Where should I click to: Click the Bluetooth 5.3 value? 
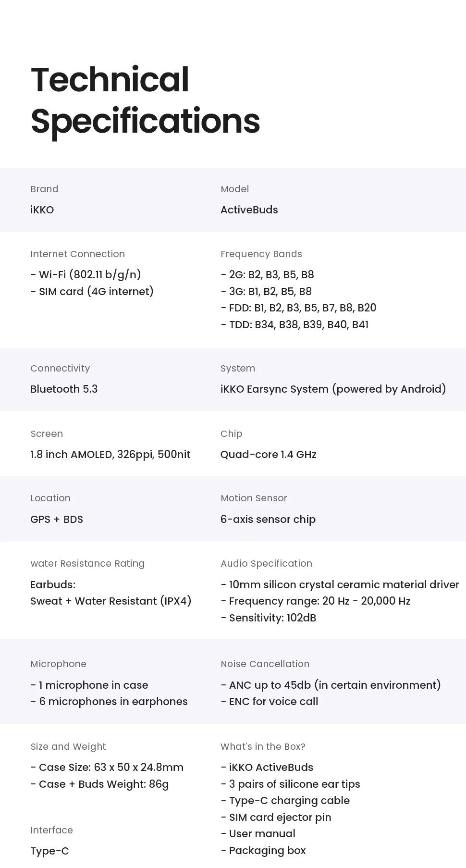(x=64, y=389)
